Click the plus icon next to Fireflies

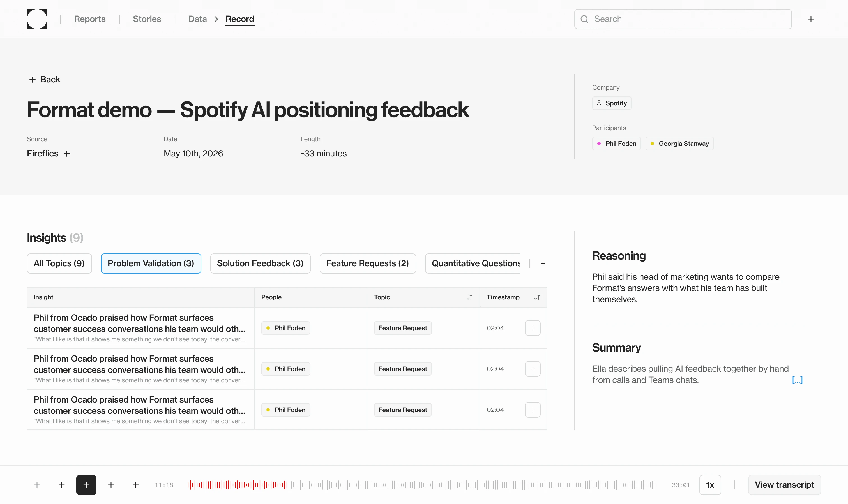(x=67, y=154)
